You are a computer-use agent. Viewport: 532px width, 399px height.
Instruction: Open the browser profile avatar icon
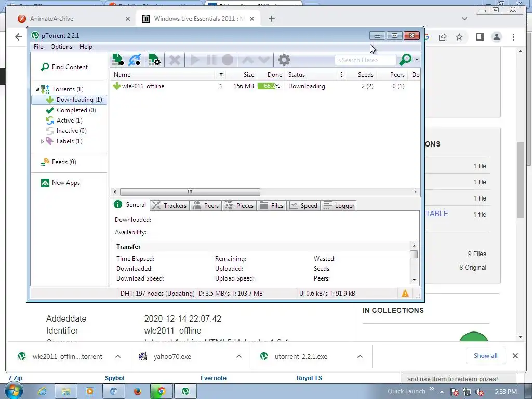[497, 37]
